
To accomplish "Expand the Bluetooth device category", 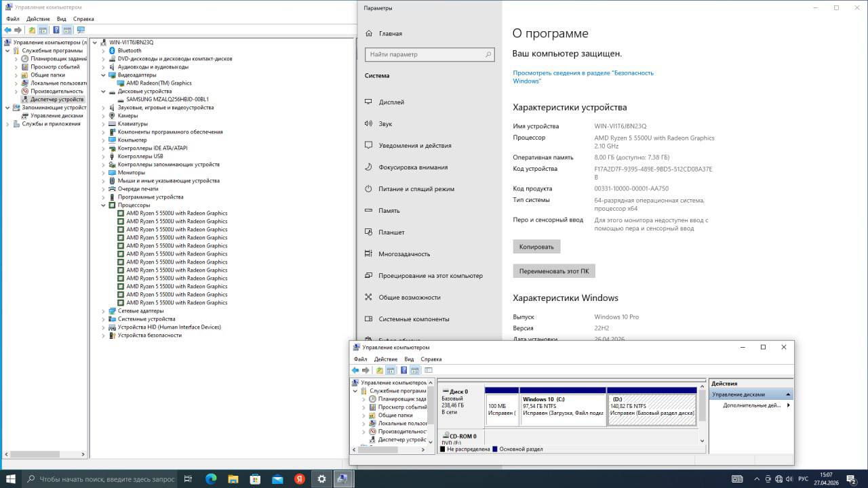I will (x=104, y=51).
